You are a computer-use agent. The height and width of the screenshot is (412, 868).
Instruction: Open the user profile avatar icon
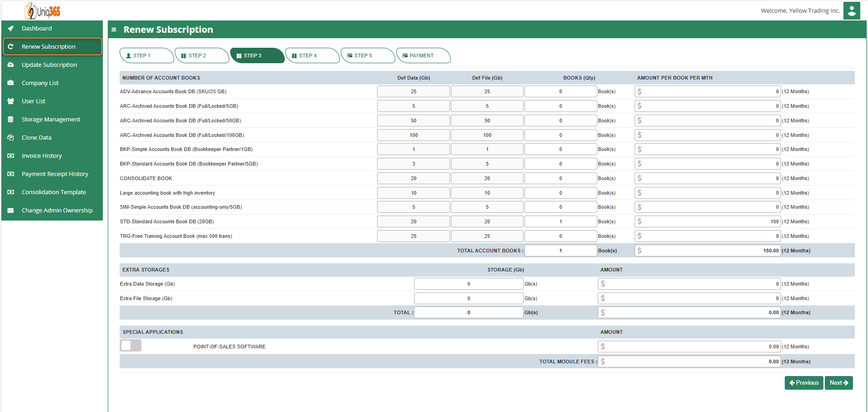(x=852, y=10)
